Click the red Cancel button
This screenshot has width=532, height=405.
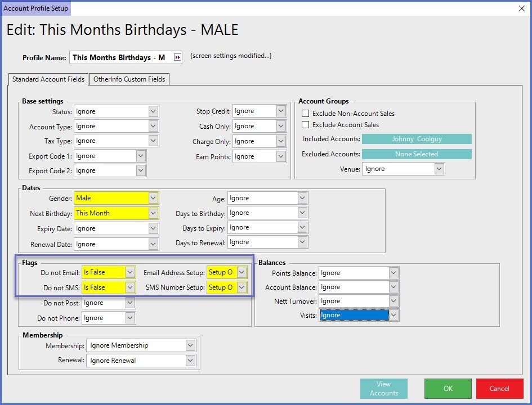click(499, 389)
